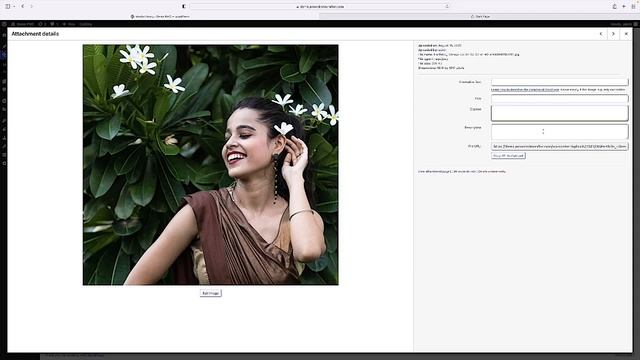Open the site name link in admin bar
640x360 pixels.
tap(22, 24)
